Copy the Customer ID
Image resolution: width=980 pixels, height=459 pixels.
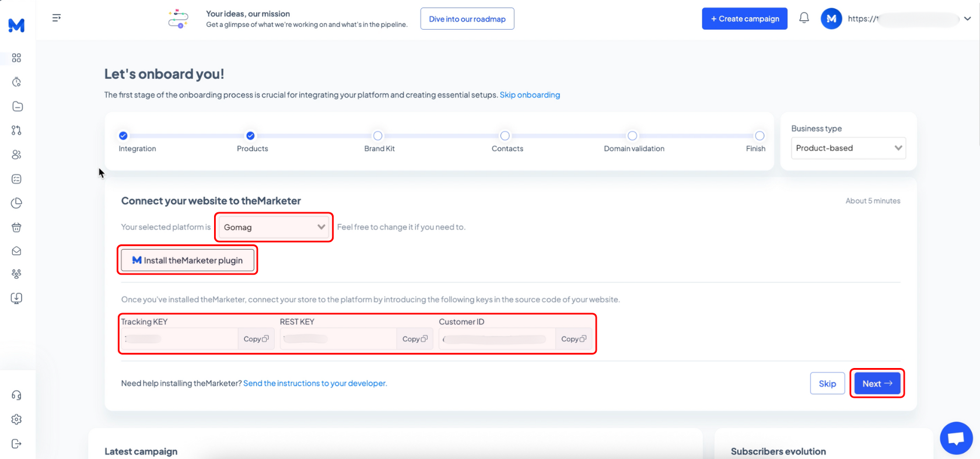[574, 339]
